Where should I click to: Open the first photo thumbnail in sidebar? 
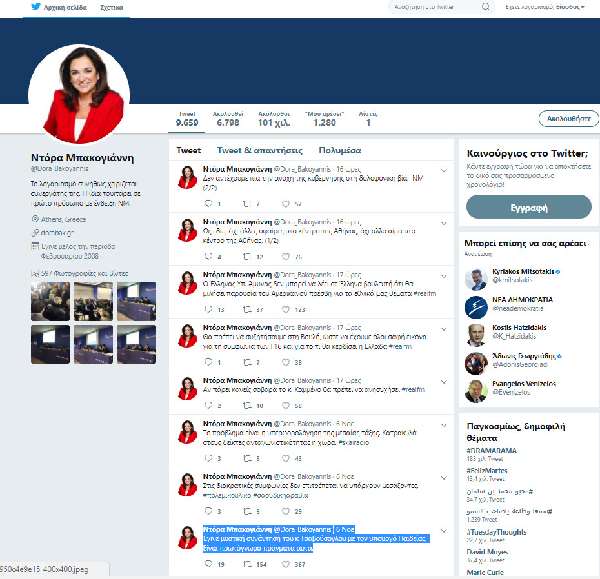48,300
